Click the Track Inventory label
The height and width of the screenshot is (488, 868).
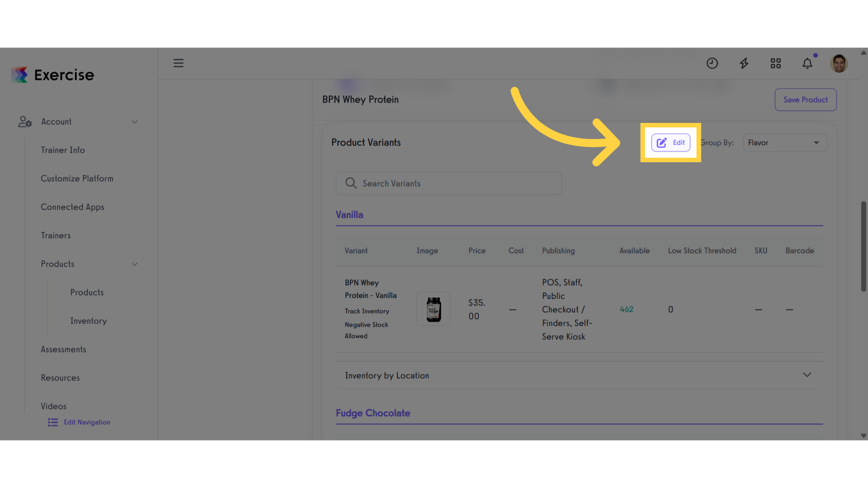[367, 311]
